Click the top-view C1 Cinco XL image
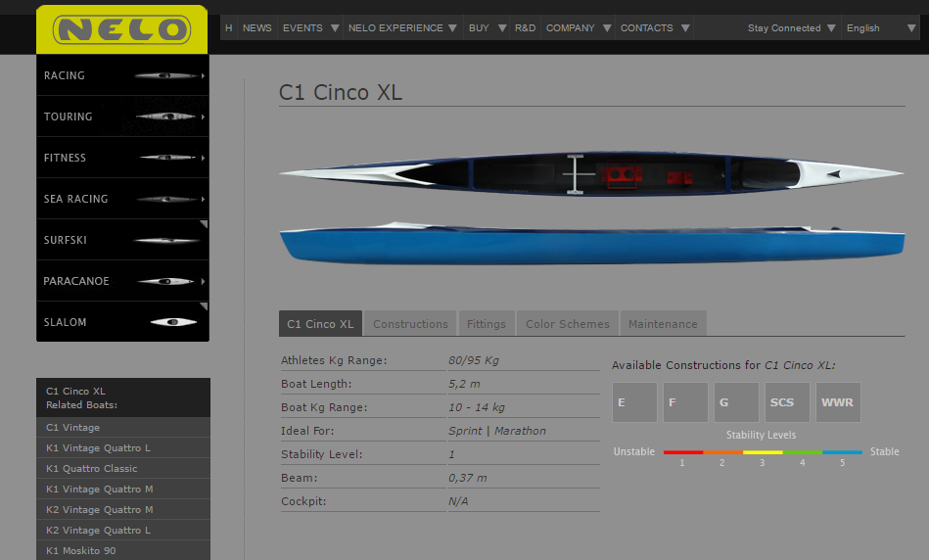Viewport: 929px width, 560px height. (x=591, y=173)
